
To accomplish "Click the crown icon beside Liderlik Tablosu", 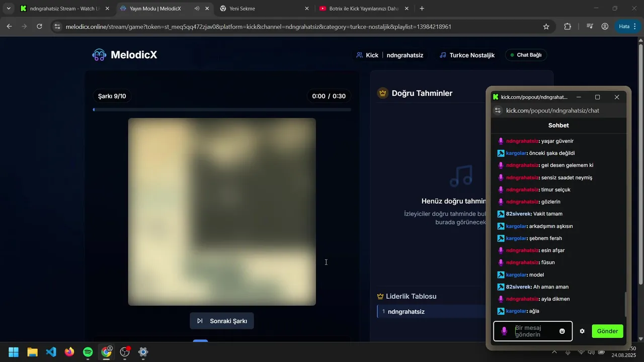I will coord(380,296).
